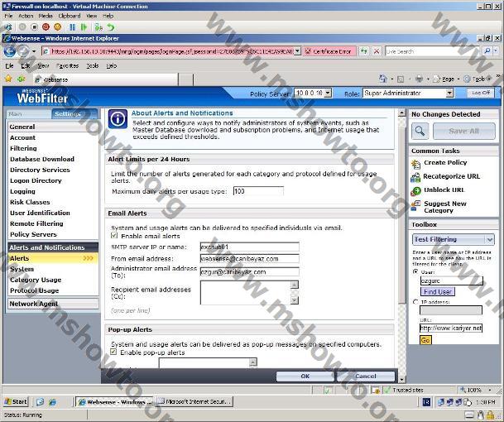Click the IE Refresh icon
504x422 pixels.
(x=363, y=51)
